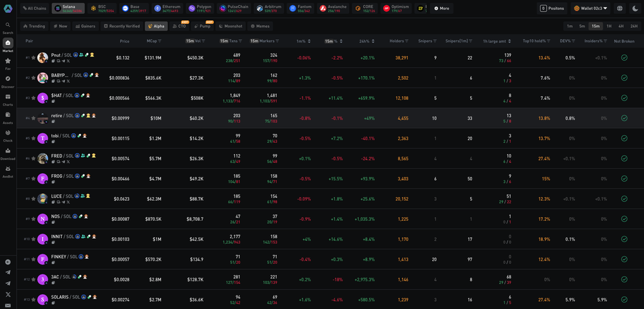Image resolution: width=644 pixels, height=309 pixels.
Task: Open the Wallet 02c3 dropdown
Action: pyautogui.click(x=591, y=8)
